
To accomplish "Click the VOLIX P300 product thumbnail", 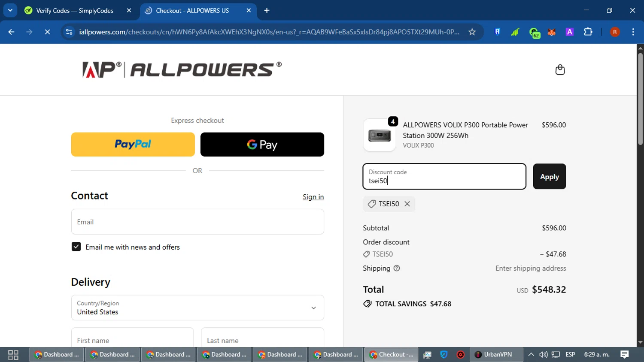I will coord(380,135).
